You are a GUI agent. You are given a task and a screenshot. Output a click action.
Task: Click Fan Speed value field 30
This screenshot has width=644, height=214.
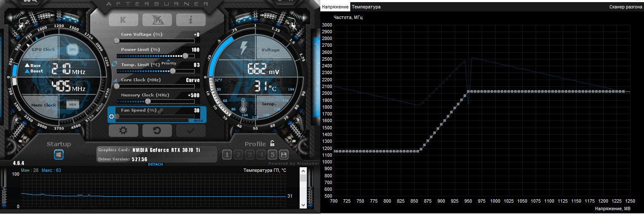197,110
